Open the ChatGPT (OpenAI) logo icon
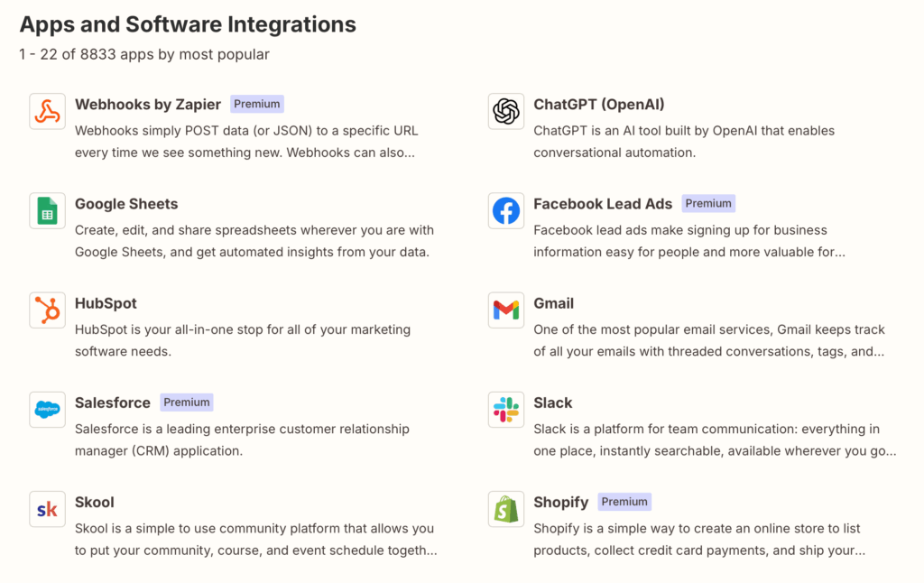 (x=505, y=112)
